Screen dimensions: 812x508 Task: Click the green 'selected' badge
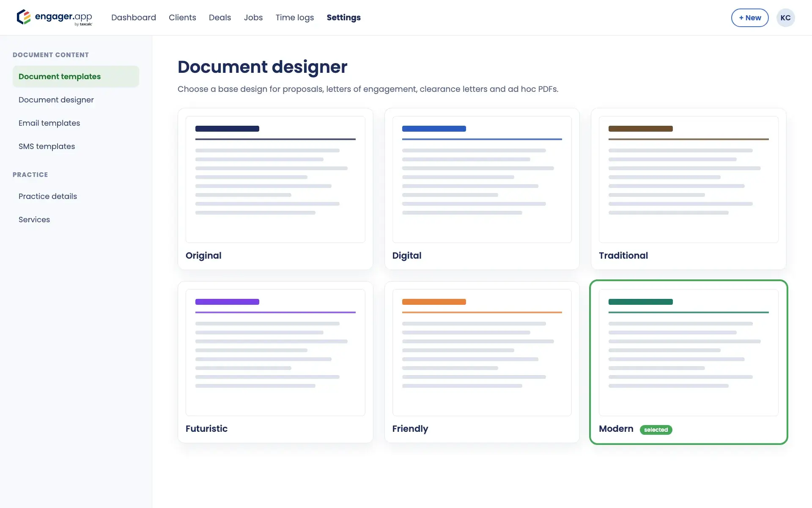(656, 430)
